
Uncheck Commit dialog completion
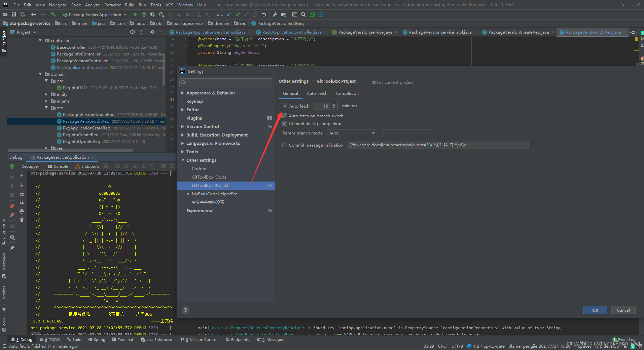pos(285,123)
